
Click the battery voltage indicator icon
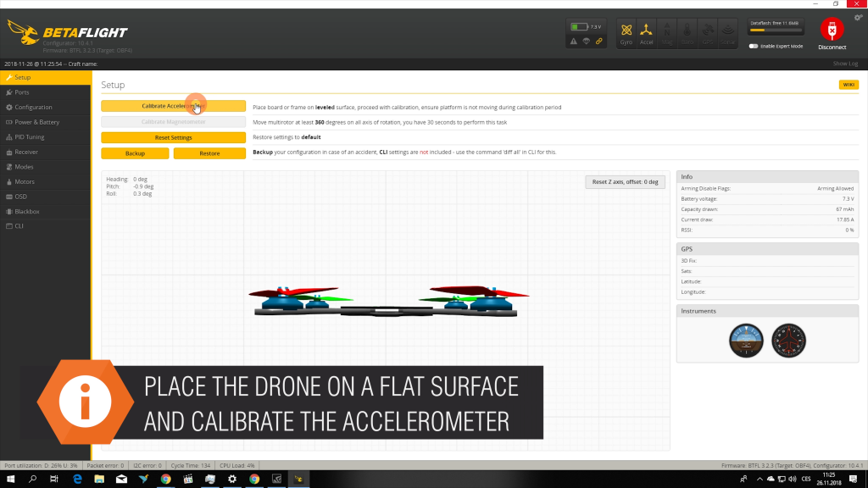579,26
